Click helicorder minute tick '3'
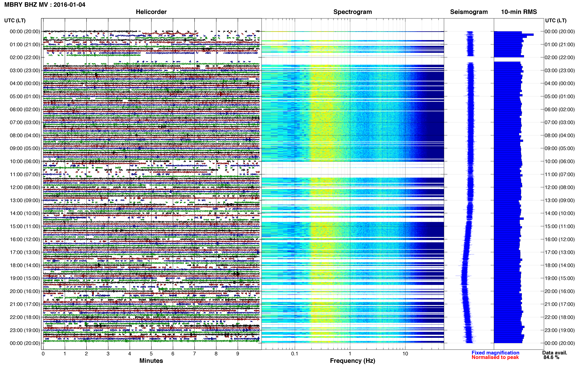This screenshot has width=588, height=368. point(108,354)
